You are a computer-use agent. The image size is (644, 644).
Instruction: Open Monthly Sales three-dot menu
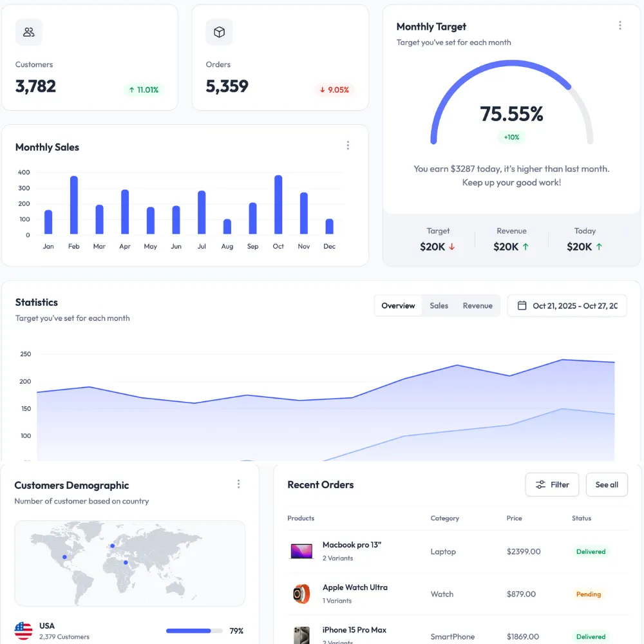point(348,146)
